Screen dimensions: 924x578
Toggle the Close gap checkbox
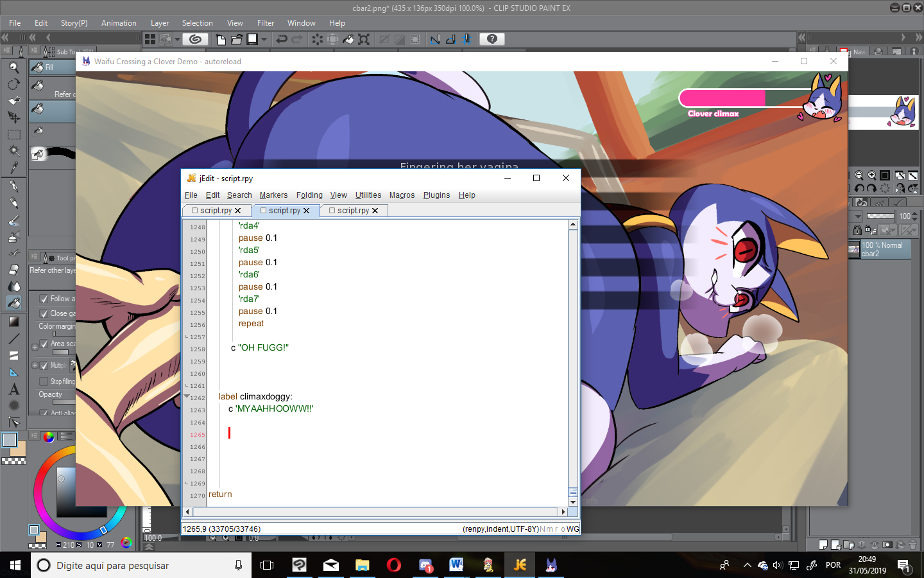pos(44,313)
